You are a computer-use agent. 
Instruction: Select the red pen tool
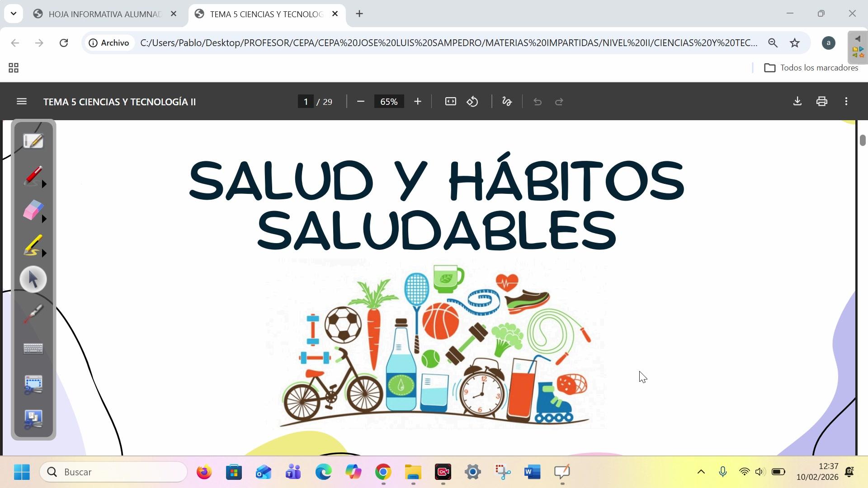coord(33,176)
